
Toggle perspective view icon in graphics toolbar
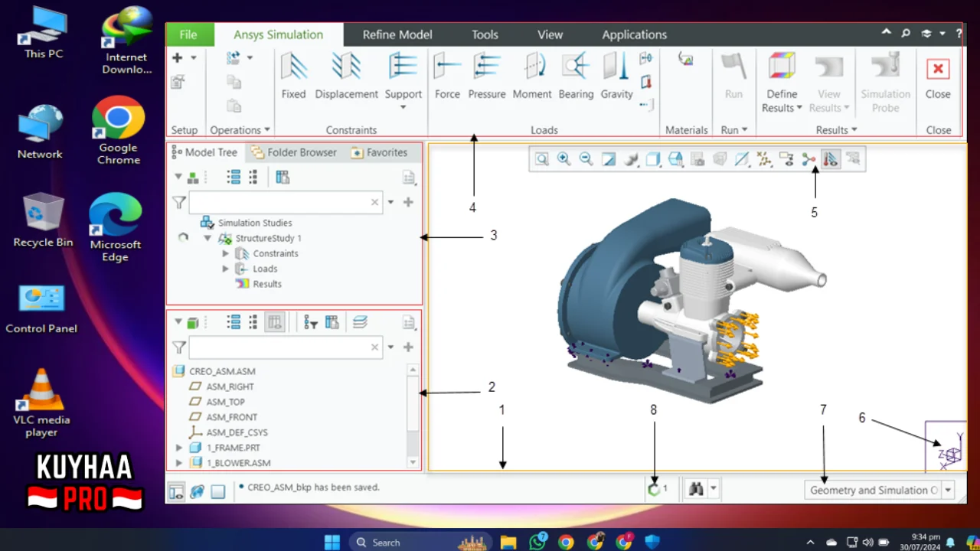click(x=720, y=159)
